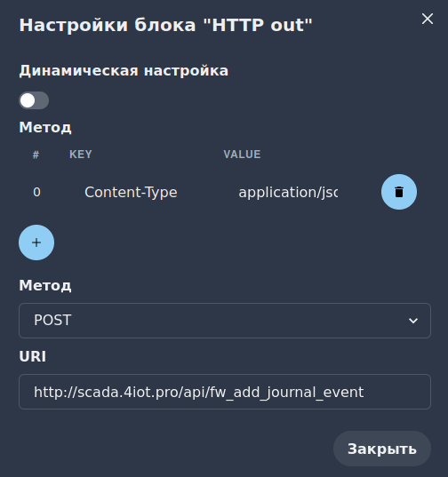Click the Динамическая настройка label
This screenshot has height=477, width=448.
(x=124, y=70)
